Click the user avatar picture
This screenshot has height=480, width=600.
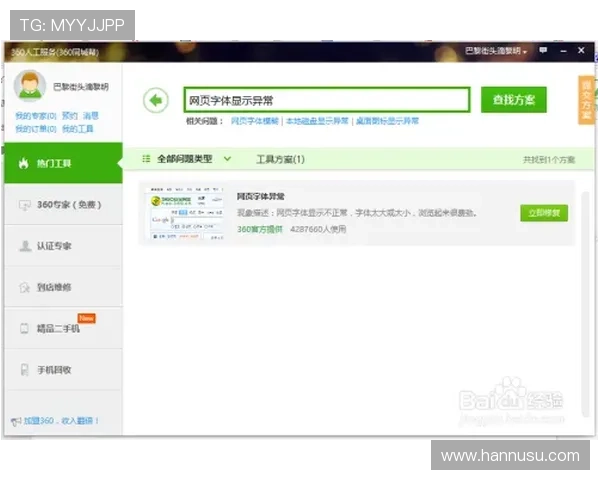tap(30, 86)
